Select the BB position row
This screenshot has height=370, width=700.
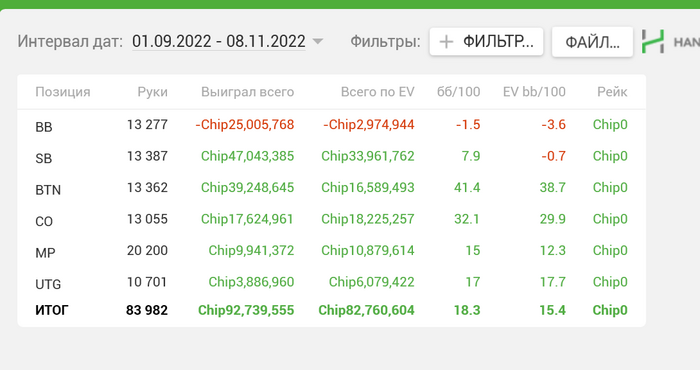[331, 125]
